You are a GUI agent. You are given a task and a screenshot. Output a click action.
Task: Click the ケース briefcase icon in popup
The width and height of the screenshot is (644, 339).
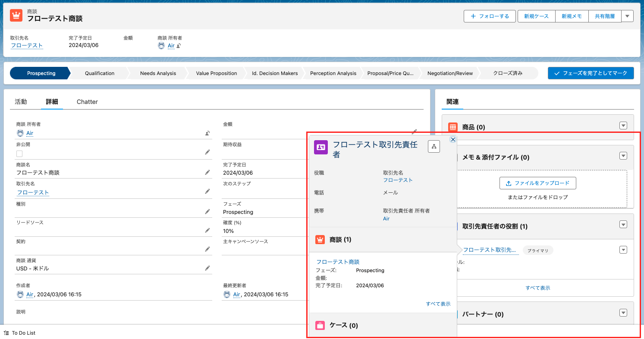point(320,325)
